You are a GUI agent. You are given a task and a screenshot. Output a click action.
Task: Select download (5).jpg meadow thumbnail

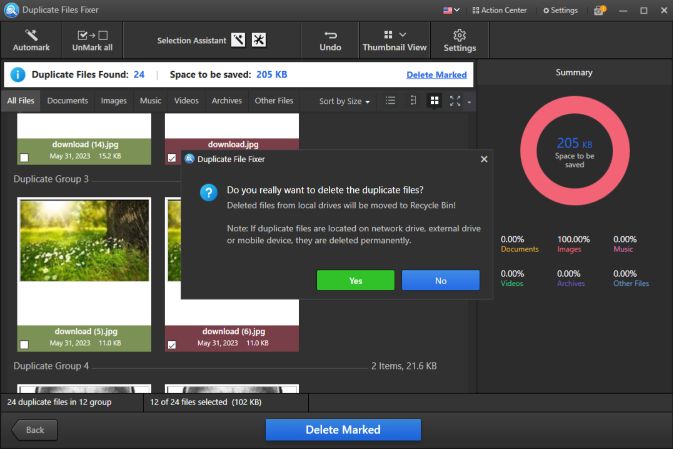pos(84,241)
